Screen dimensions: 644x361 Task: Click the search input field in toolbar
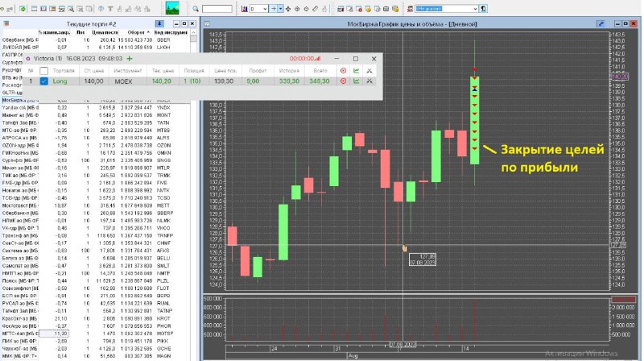tap(217, 9)
